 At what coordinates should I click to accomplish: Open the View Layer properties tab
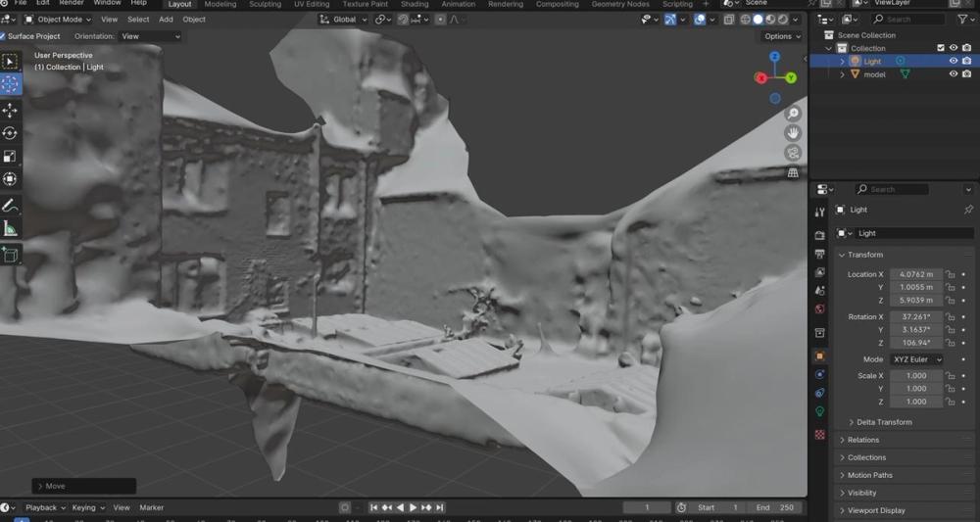coord(819,272)
